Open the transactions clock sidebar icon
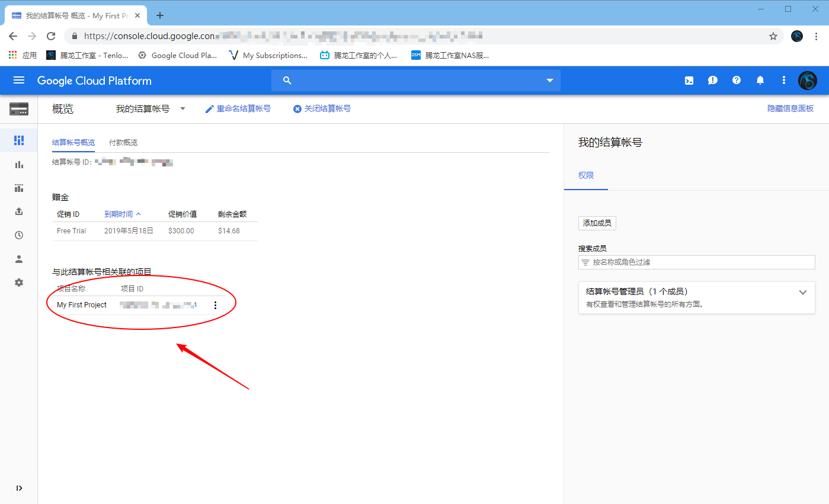This screenshot has width=829, height=504. coord(19,235)
